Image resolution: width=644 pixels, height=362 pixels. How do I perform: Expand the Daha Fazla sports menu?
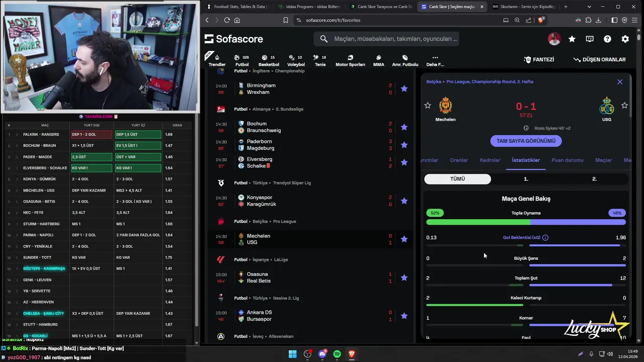click(x=435, y=60)
